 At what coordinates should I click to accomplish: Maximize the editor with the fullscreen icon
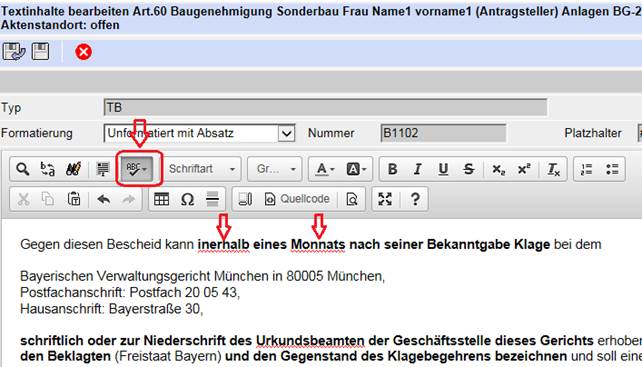[x=385, y=199]
